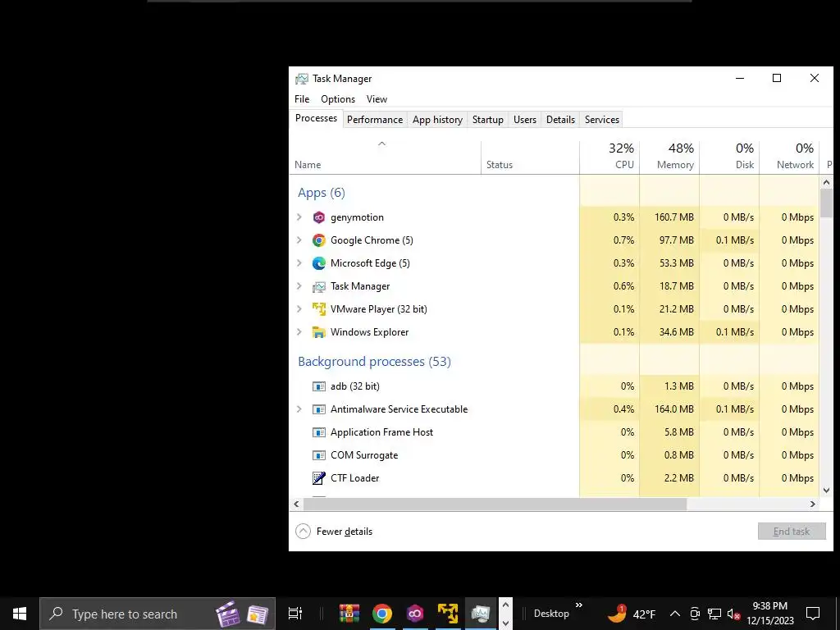The image size is (840, 630).
Task: Click the adb (32 bit) process icon
Action: (x=319, y=386)
